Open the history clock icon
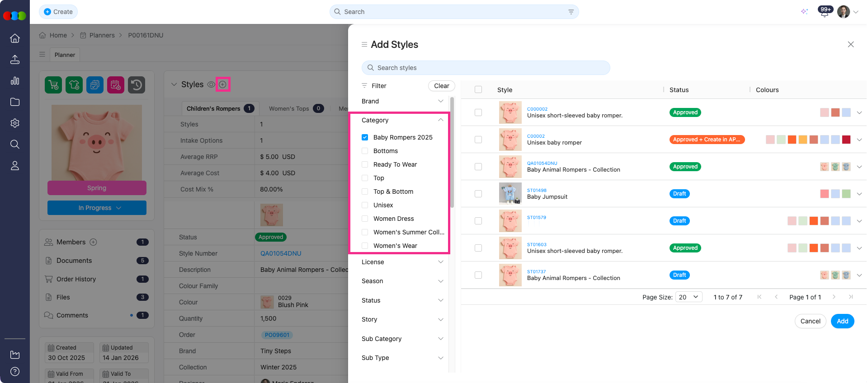 pyautogui.click(x=137, y=85)
